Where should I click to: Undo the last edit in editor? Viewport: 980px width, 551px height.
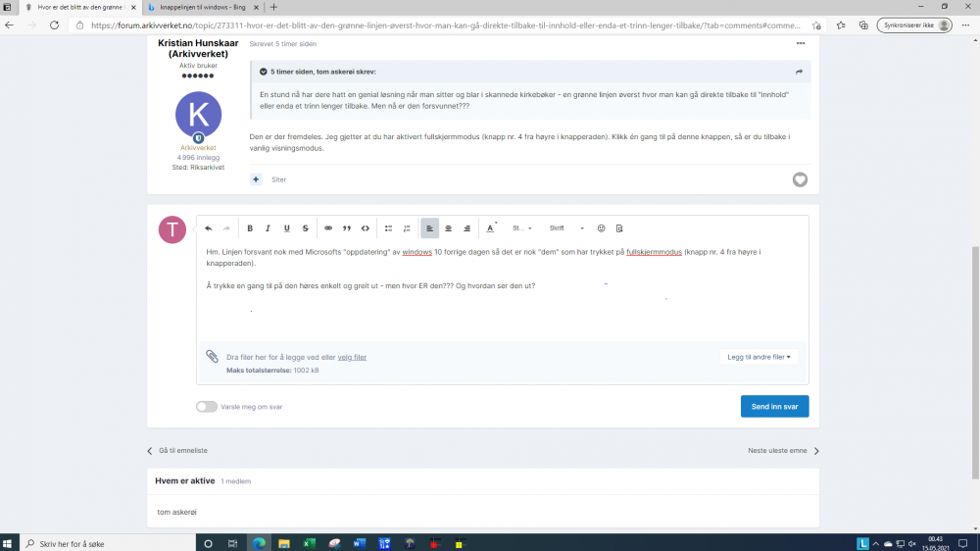point(208,228)
